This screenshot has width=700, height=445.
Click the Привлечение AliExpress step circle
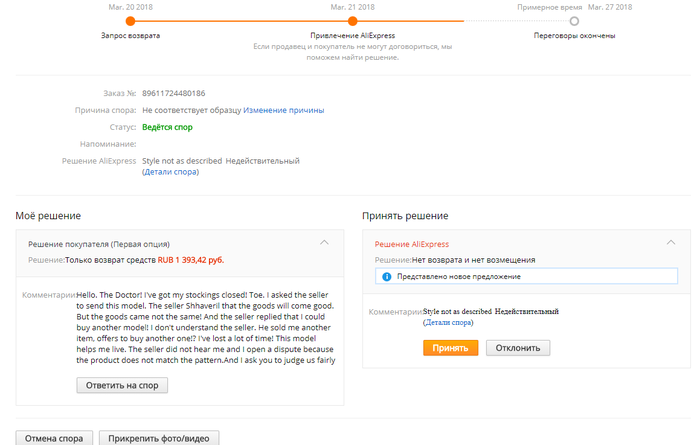[352, 20]
